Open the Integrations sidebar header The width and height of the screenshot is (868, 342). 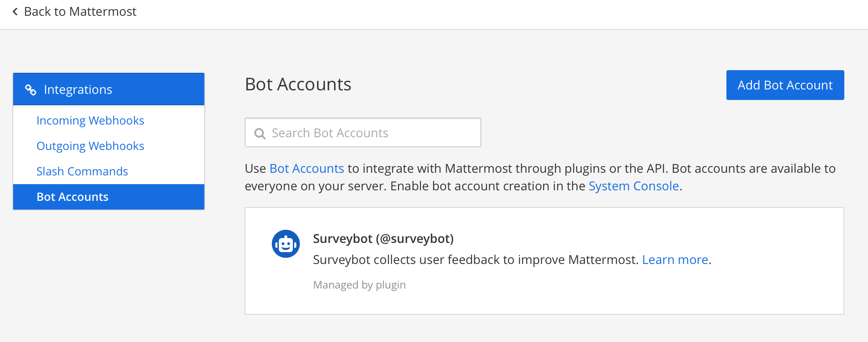pyautogui.click(x=78, y=90)
